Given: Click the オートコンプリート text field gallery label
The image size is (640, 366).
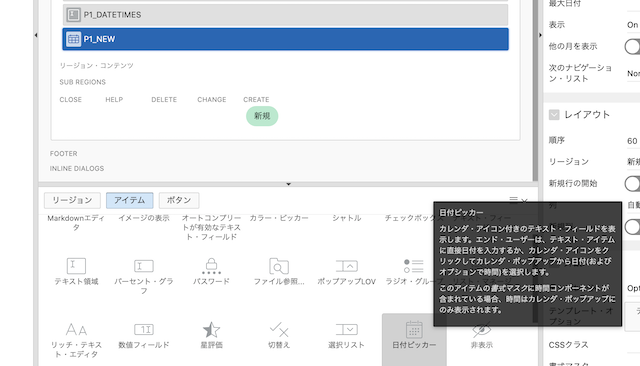Looking at the screenshot, I should (211, 227).
